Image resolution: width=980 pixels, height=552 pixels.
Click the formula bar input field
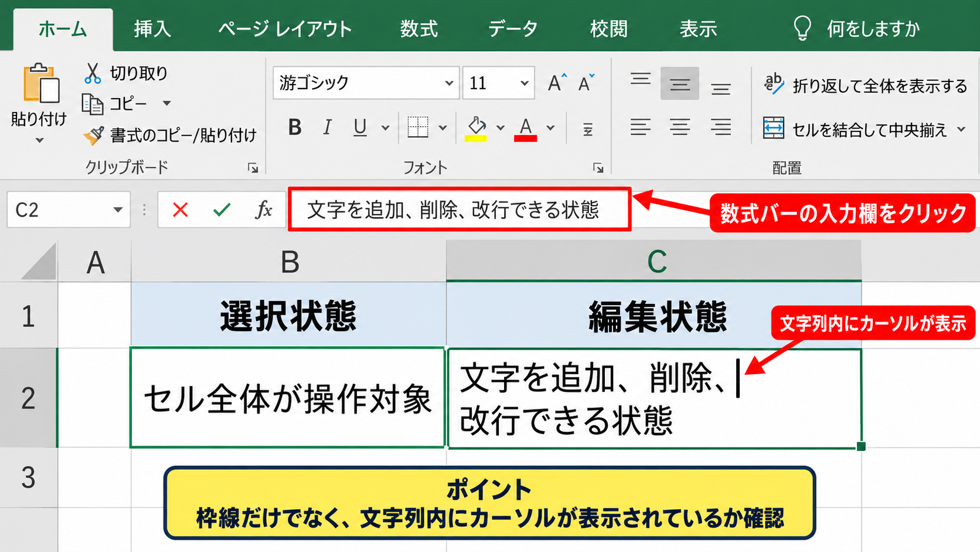tap(460, 209)
